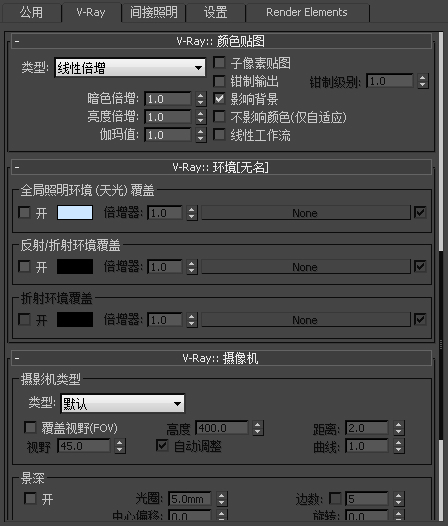Click the 全局照明环境 倍增器 field
Image resolution: width=448 pixels, height=526 pixels.
click(165, 213)
